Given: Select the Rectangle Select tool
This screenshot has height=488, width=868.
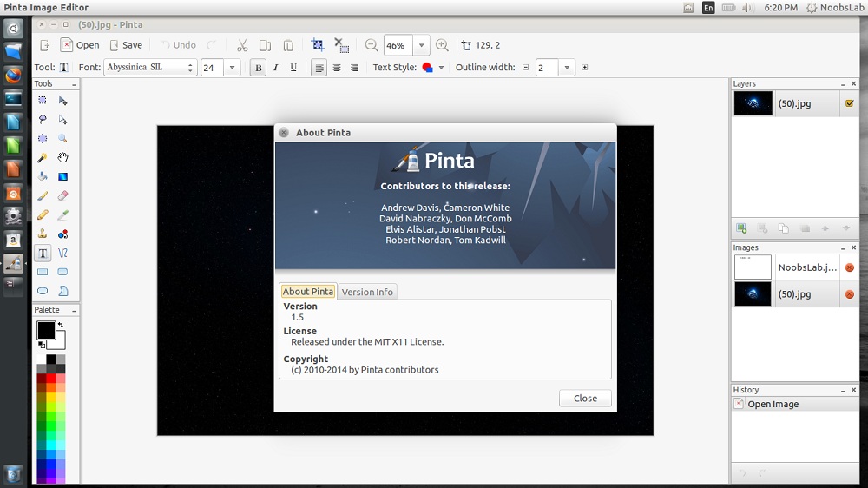Looking at the screenshot, I should click(43, 100).
